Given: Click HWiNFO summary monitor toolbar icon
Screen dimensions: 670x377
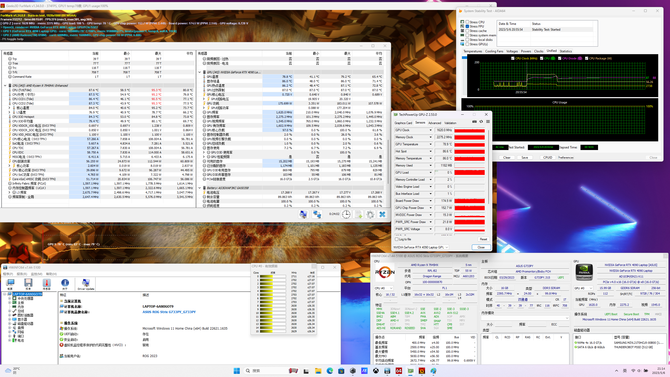Looking at the screenshot, I should (10, 283).
